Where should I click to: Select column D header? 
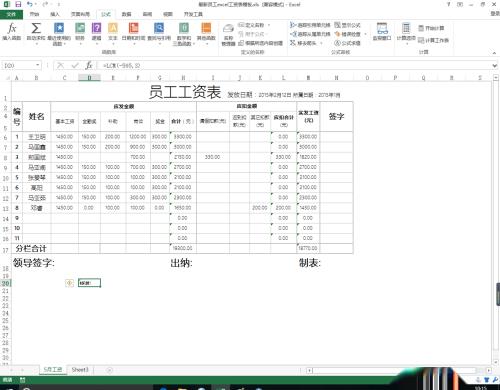point(89,78)
